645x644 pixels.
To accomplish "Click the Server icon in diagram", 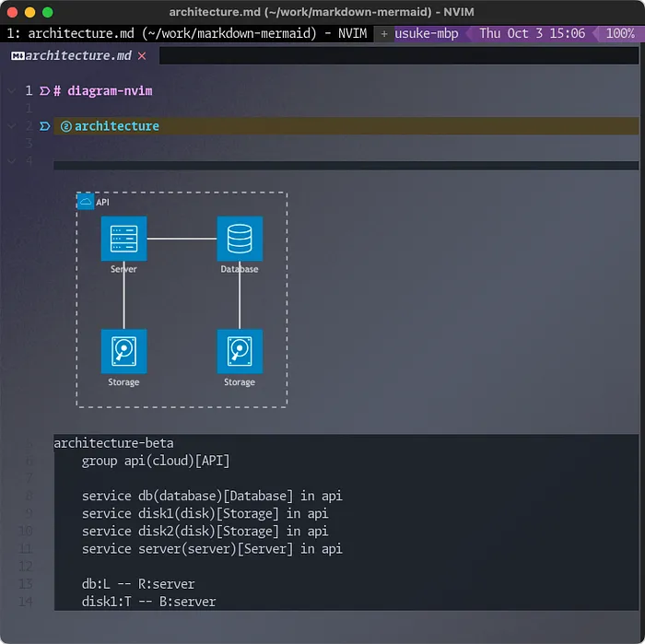I will (123, 239).
